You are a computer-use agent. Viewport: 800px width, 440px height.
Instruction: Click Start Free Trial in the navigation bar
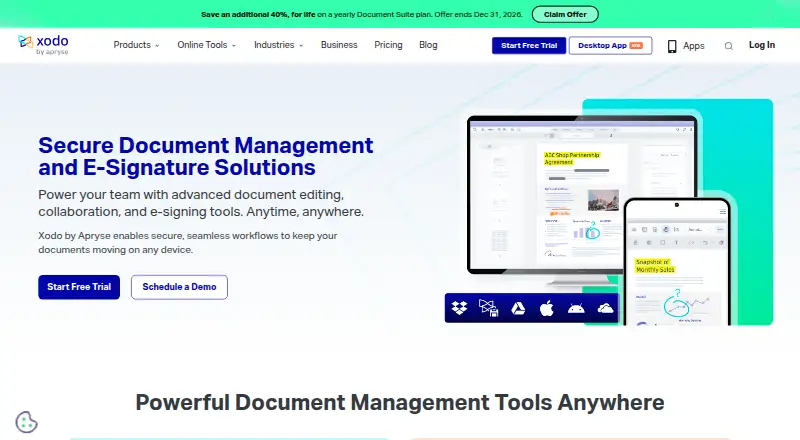tap(529, 45)
